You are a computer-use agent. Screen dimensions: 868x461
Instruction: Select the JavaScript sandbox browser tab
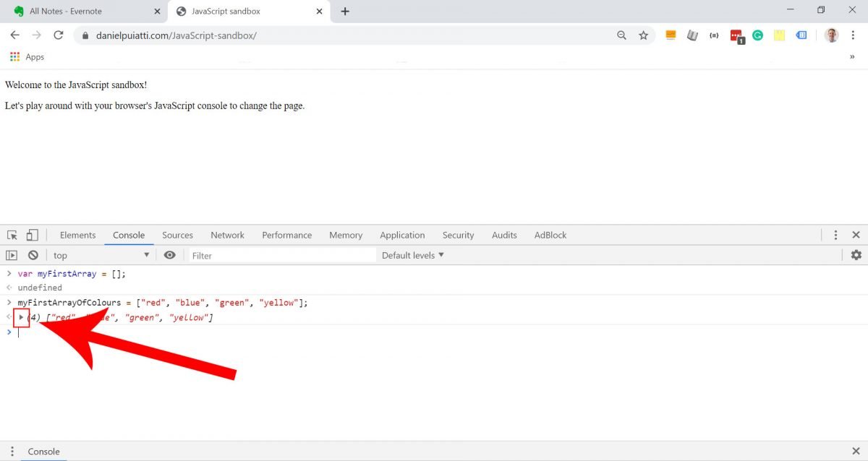pos(249,11)
